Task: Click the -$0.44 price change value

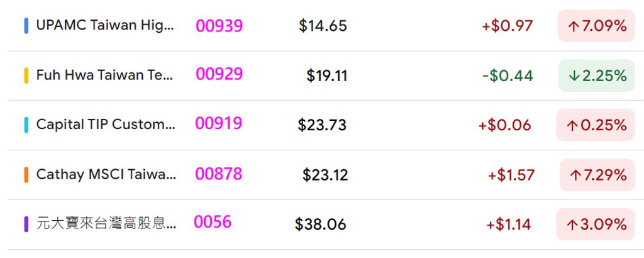Action: pos(508,76)
